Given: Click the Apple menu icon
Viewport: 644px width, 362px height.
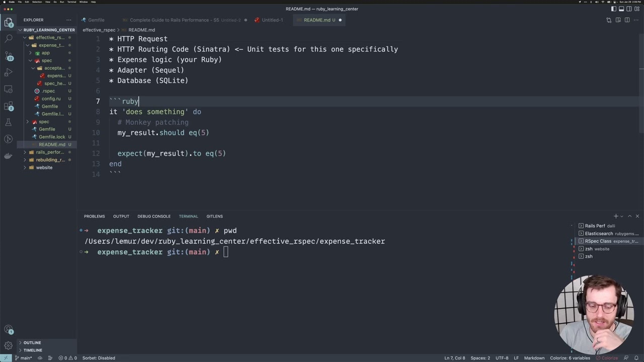Looking at the screenshot, I should 4,2.
